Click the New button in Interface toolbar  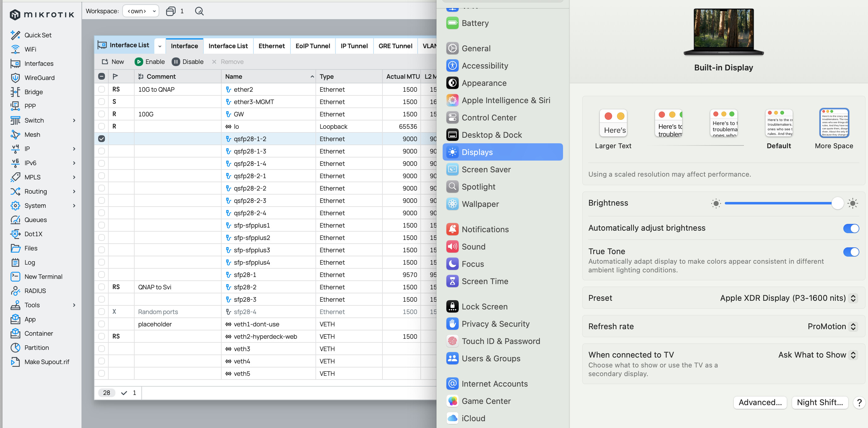tap(113, 62)
